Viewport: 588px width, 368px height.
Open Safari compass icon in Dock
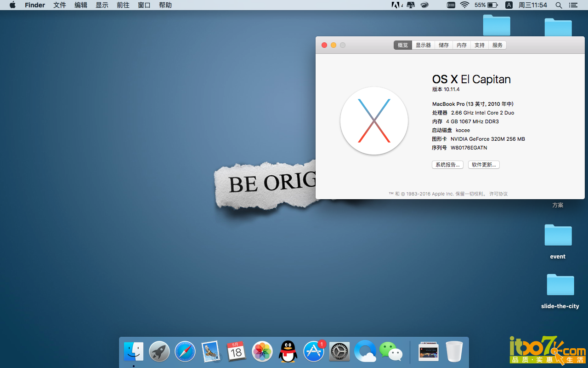tap(185, 352)
